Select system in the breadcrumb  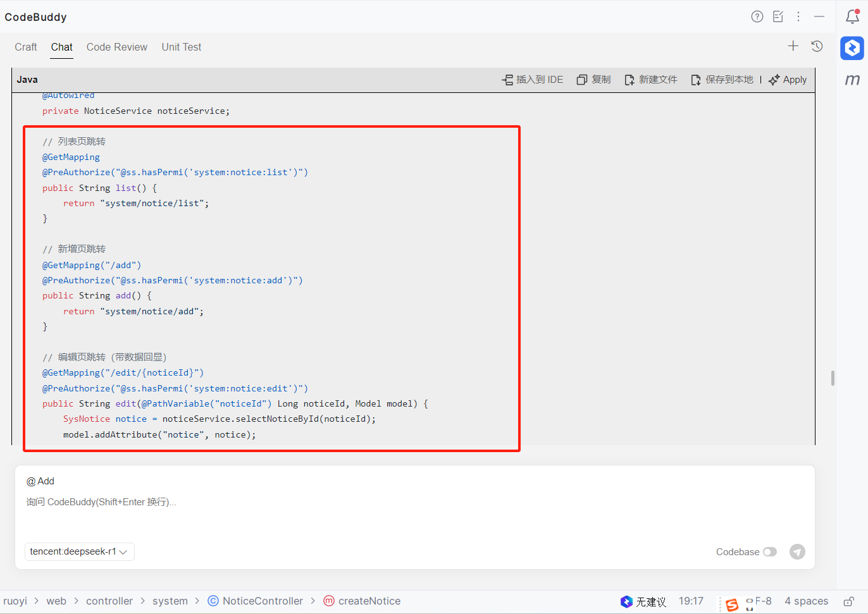point(170,601)
